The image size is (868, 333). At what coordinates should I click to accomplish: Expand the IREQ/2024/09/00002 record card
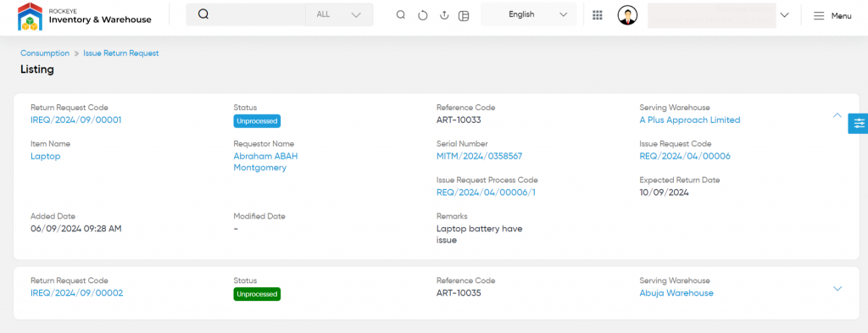point(837,288)
